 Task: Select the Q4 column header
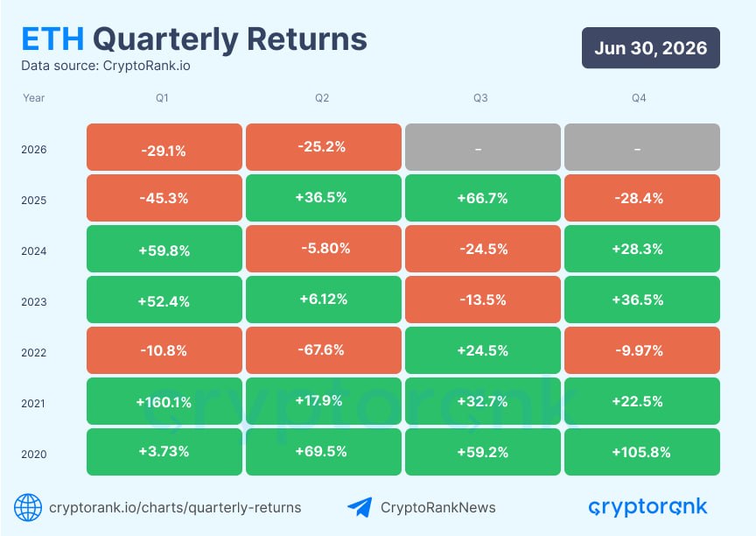[x=639, y=98]
